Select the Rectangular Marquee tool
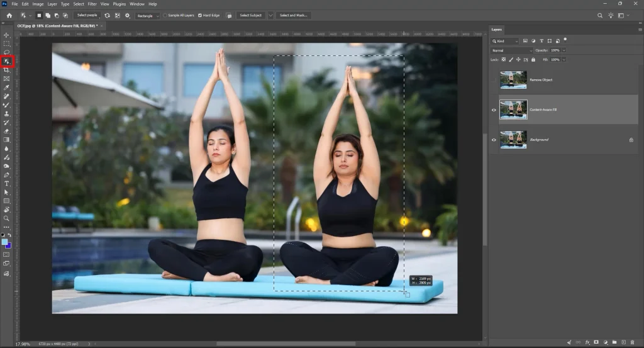 click(6, 43)
